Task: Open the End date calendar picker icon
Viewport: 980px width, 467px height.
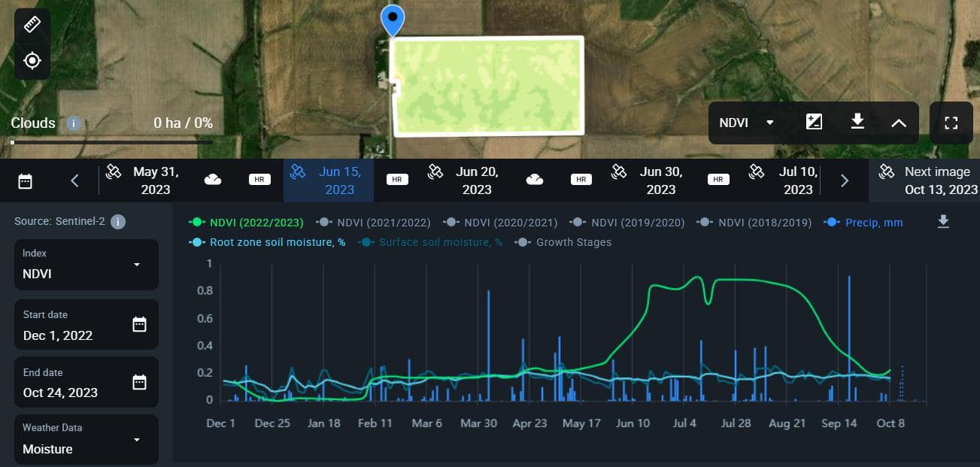Action: tap(139, 382)
